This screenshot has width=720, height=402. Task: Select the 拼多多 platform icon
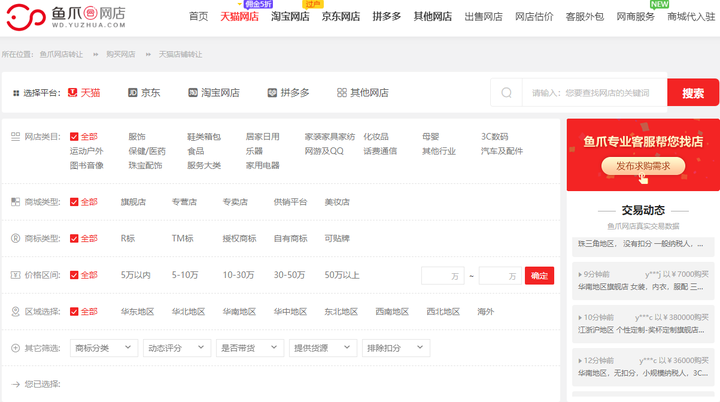[x=272, y=93]
